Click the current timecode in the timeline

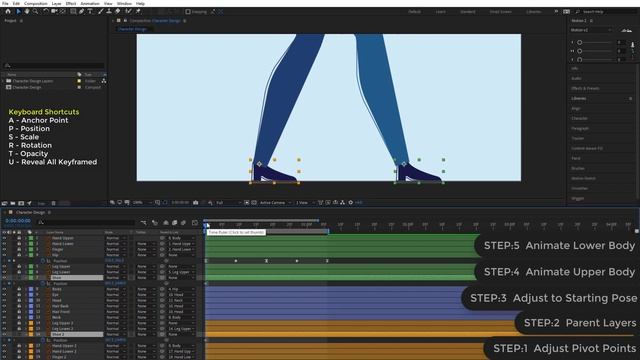[18, 221]
